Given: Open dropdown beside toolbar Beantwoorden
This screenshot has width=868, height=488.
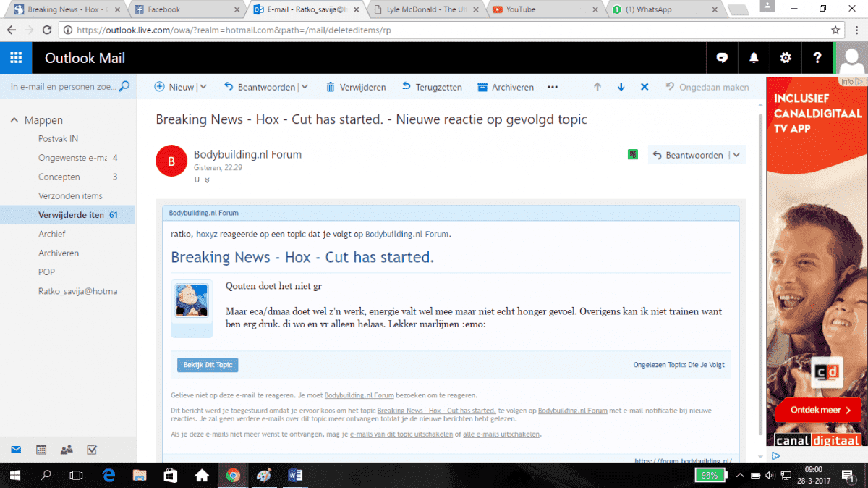Looking at the screenshot, I should tap(305, 87).
